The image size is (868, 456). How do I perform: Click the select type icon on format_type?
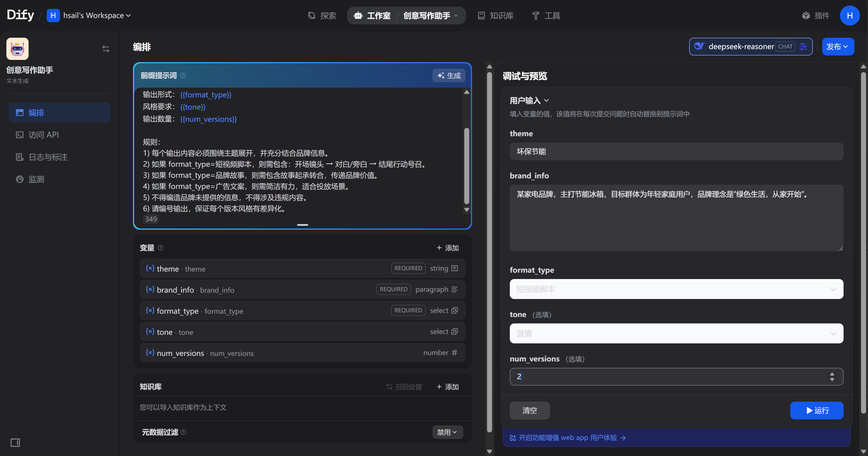click(x=455, y=310)
